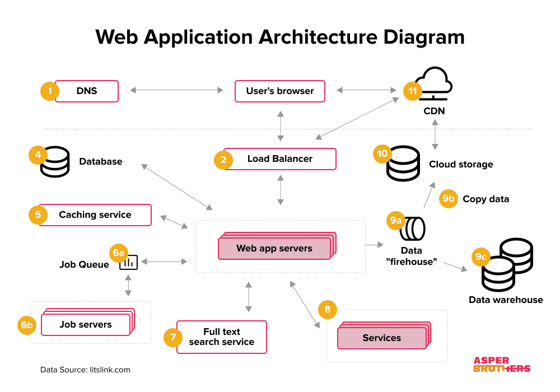
Task: Click the pink Services stack
Action: (x=384, y=335)
